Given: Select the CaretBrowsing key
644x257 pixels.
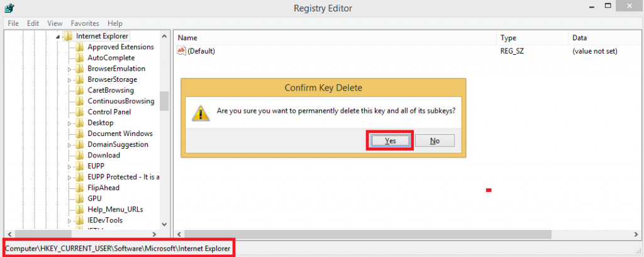Looking at the screenshot, I should (111, 90).
